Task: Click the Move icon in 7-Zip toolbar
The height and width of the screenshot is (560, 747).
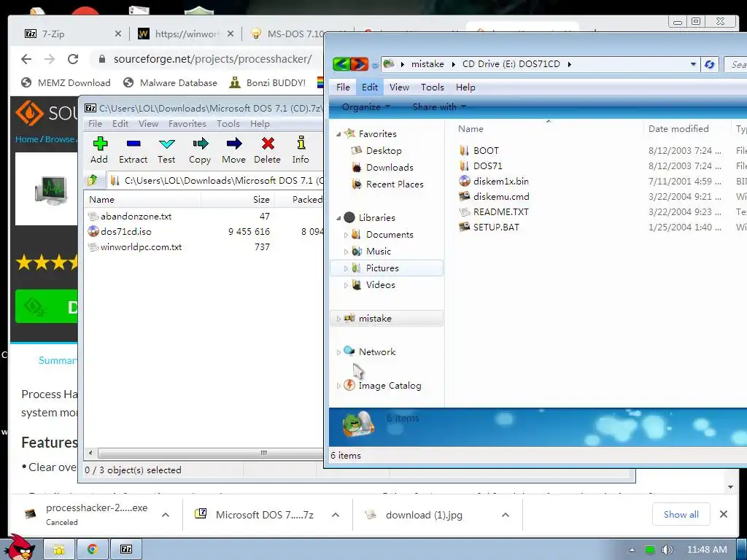Action: pyautogui.click(x=233, y=150)
